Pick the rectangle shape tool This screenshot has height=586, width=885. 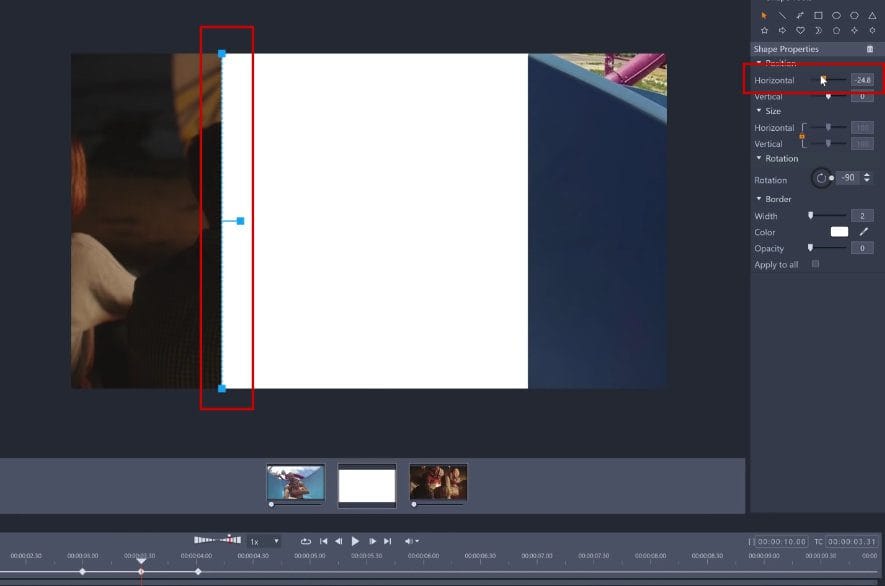818,15
